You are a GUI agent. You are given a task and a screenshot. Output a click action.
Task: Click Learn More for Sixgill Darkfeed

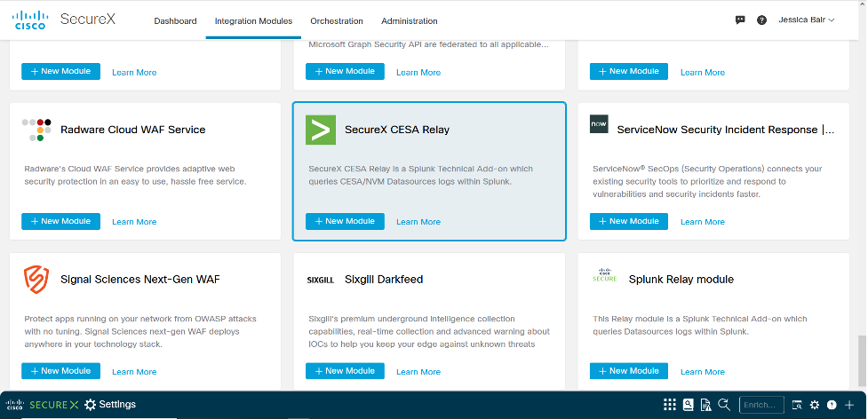tap(418, 372)
